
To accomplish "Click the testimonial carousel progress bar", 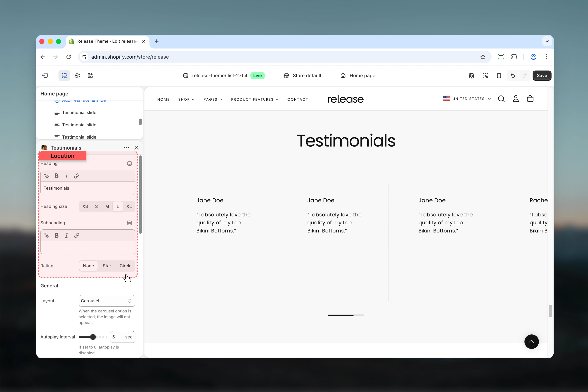I will coord(346,315).
